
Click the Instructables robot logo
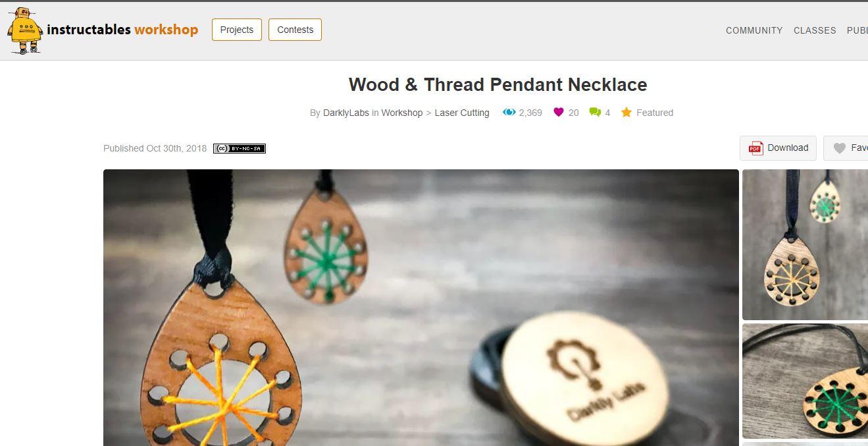tap(25, 30)
